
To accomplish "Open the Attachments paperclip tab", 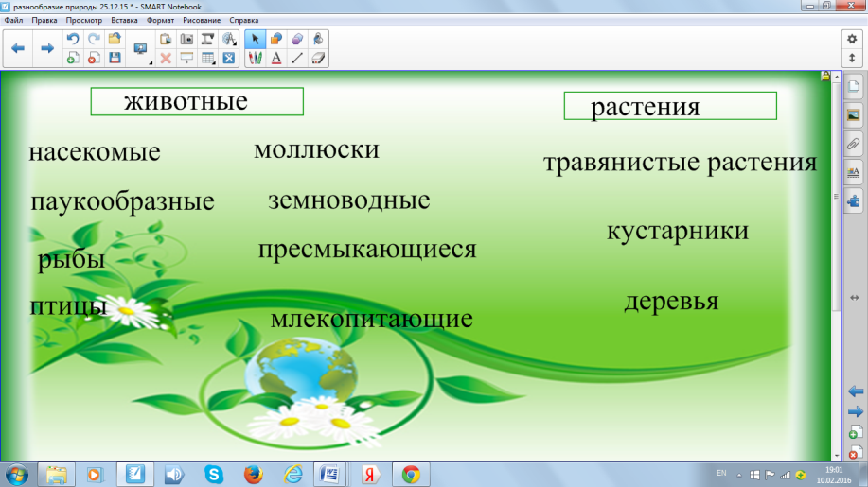I will (853, 144).
